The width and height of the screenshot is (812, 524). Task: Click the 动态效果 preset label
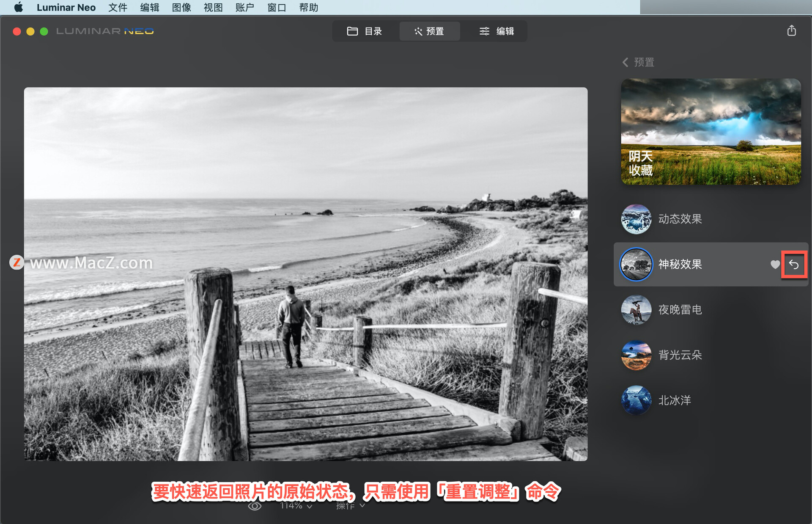coord(680,219)
